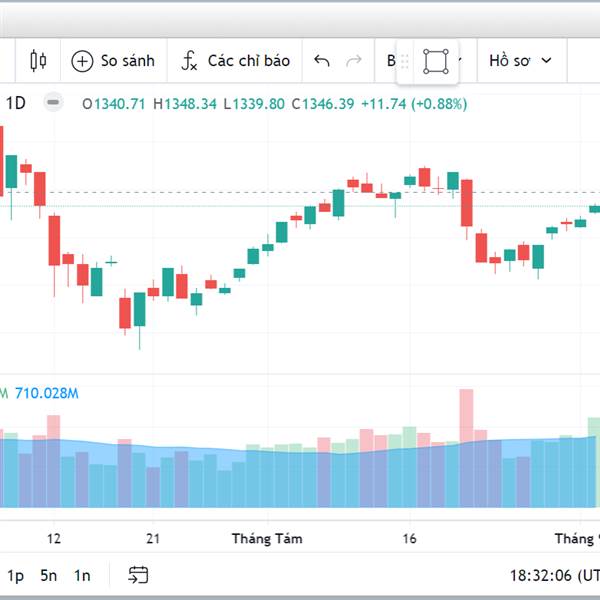Click the date label 12 on time axis
The height and width of the screenshot is (600, 600).
pyautogui.click(x=54, y=539)
